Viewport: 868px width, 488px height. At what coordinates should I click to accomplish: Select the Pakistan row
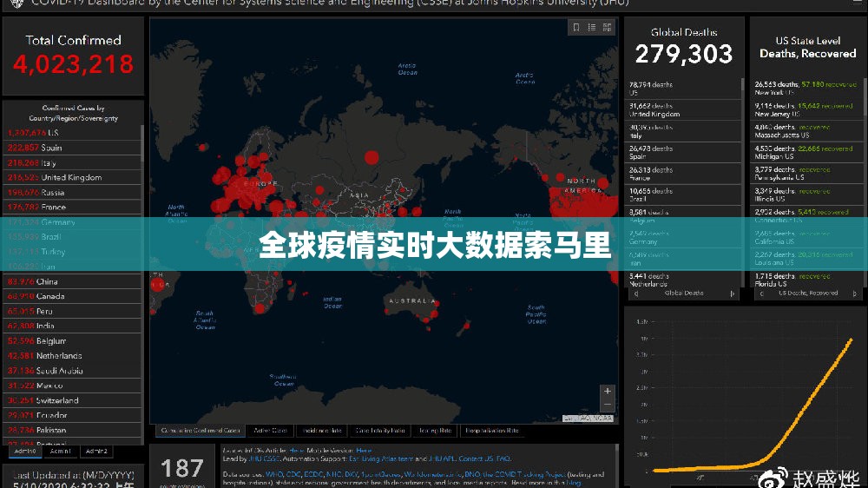click(72, 430)
